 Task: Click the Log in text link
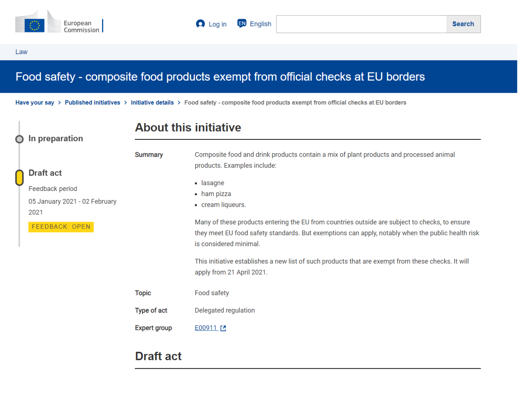217,24
